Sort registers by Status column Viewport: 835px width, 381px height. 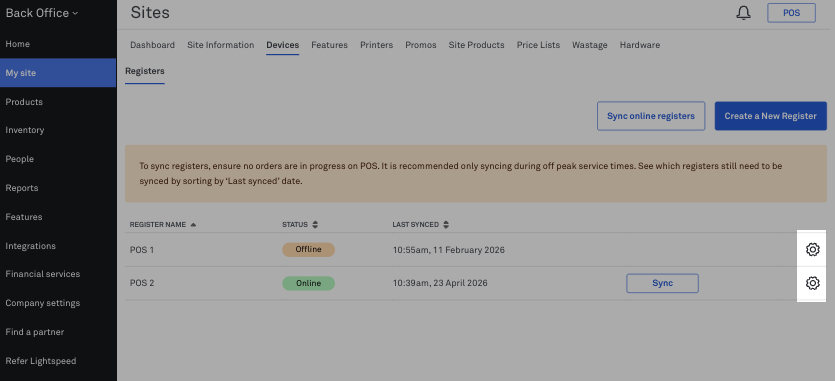click(x=300, y=225)
